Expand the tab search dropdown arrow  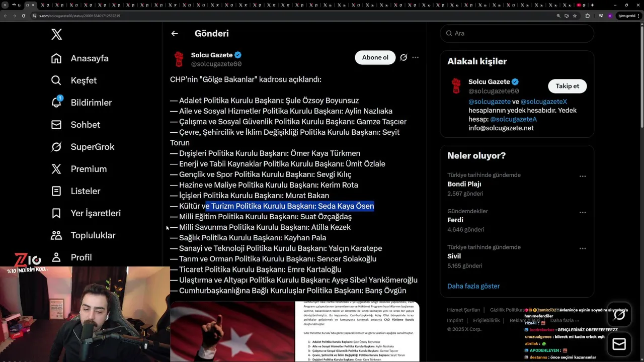point(5,5)
